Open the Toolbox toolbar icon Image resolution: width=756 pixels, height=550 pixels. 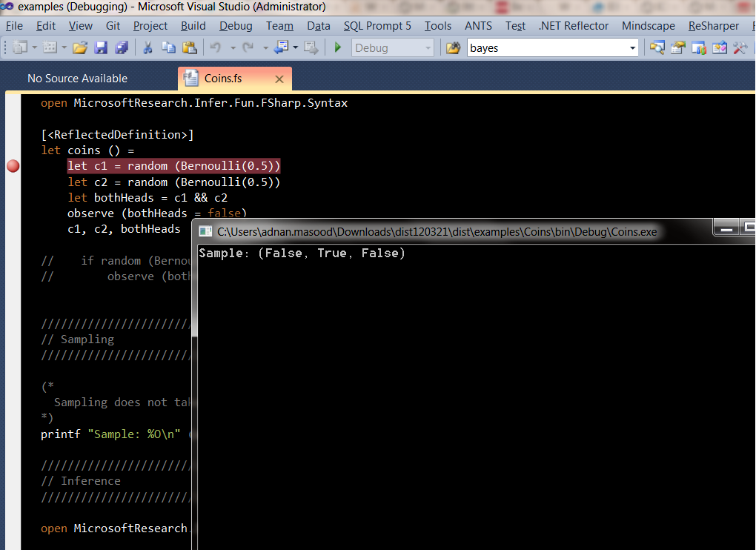tap(720, 47)
